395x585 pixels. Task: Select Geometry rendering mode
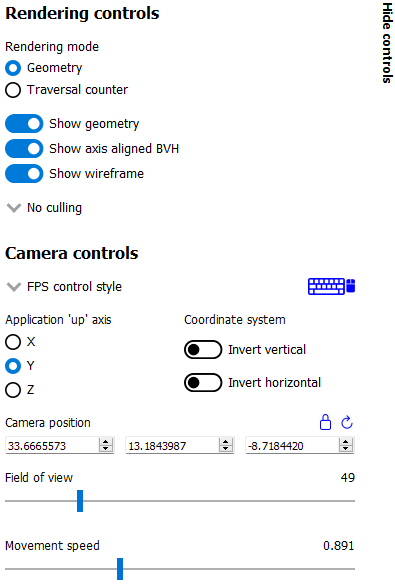point(13,68)
